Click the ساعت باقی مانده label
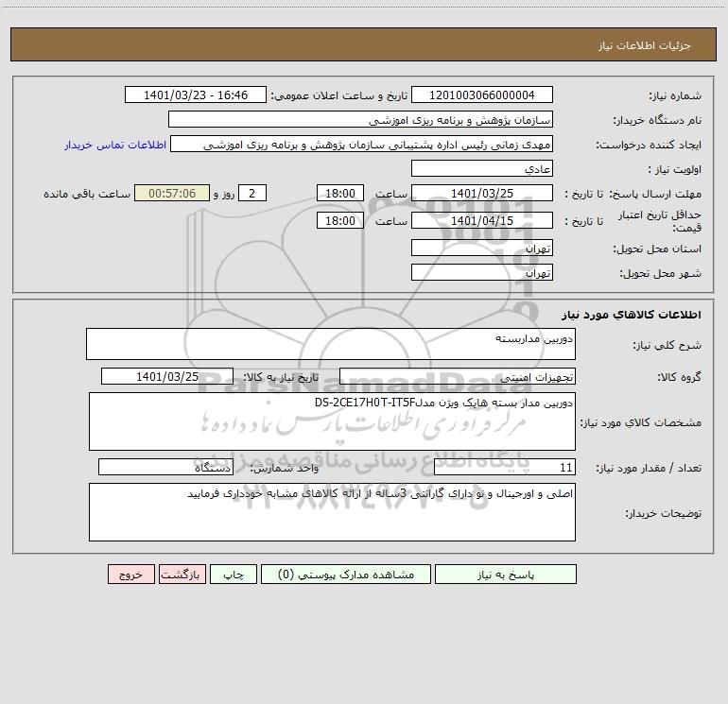The width and height of the screenshot is (728, 704). [x=87, y=194]
